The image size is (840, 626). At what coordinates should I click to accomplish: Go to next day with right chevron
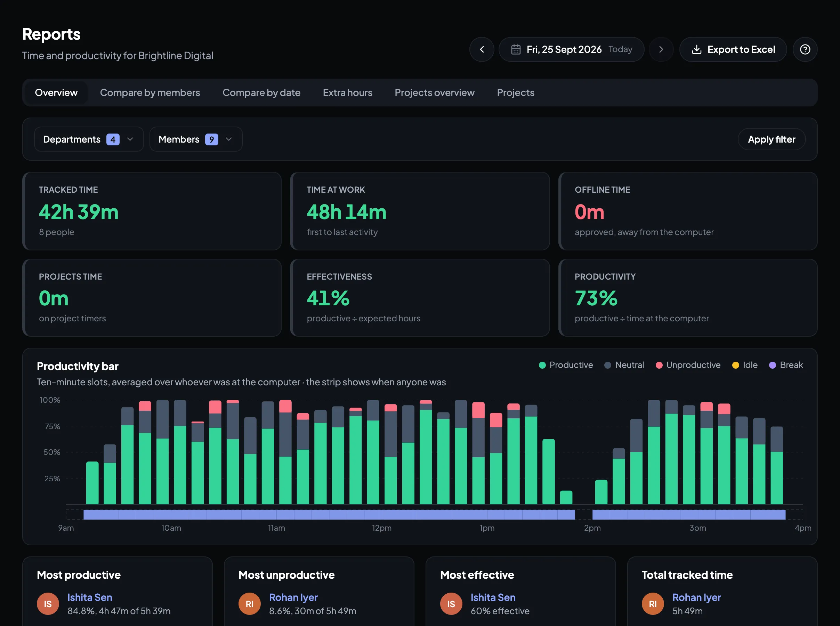pos(661,49)
